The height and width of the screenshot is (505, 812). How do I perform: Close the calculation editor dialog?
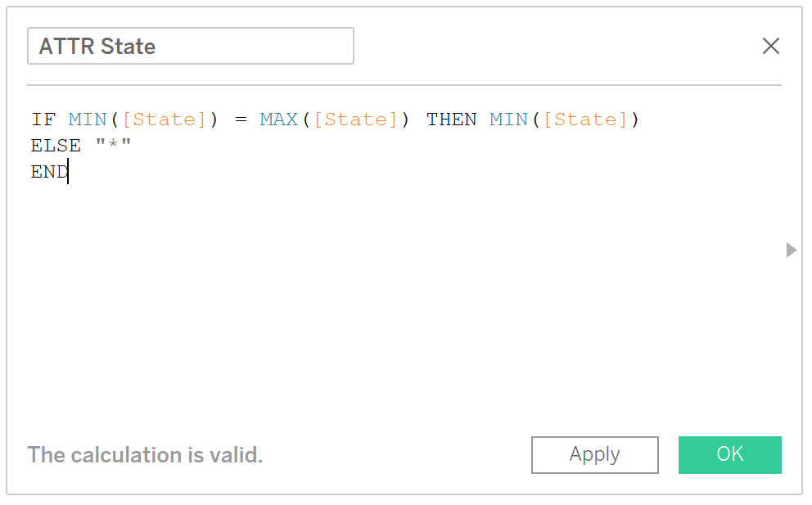(770, 46)
